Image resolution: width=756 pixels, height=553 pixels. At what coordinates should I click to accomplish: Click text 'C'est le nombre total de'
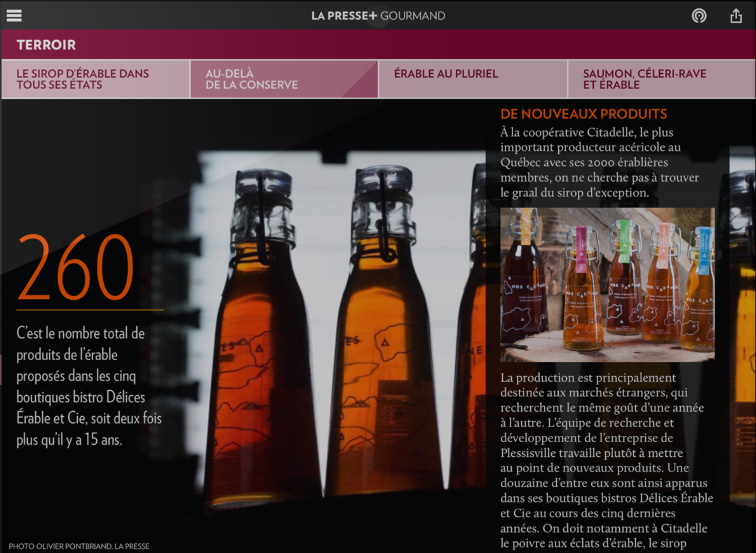pos(81,333)
